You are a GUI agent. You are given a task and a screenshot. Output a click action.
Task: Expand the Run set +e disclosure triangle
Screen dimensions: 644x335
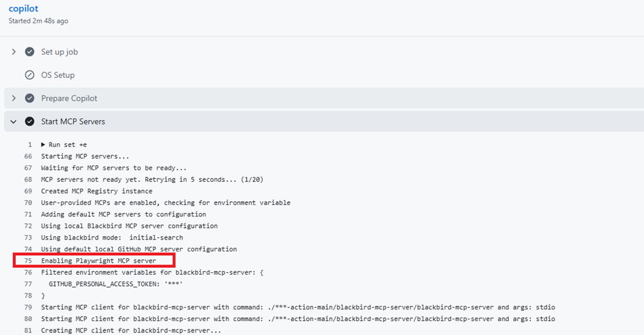pos(43,145)
